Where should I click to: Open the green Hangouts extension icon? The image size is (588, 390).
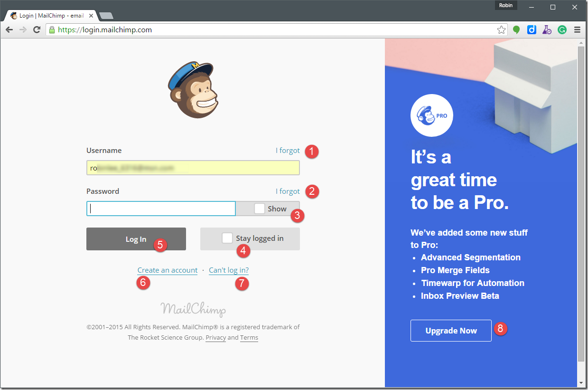pos(517,30)
